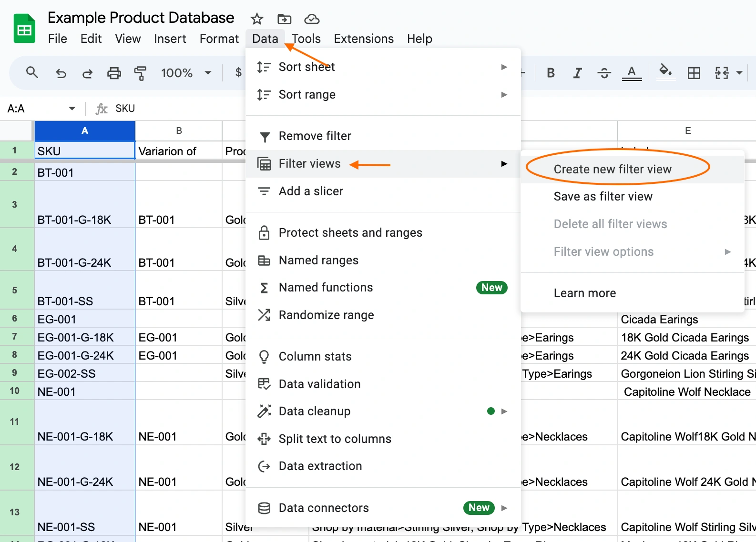Click Create new filter view
This screenshot has width=756, height=542.
(x=632, y=169)
